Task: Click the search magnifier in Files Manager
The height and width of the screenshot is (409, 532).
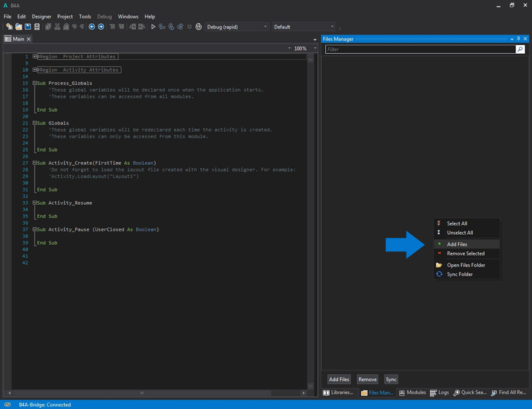Action: pyautogui.click(x=520, y=49)
